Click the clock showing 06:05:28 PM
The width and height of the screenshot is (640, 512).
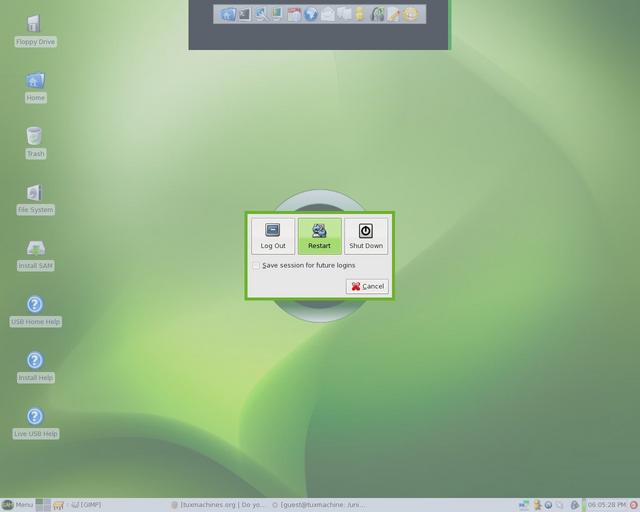[607, 505]
